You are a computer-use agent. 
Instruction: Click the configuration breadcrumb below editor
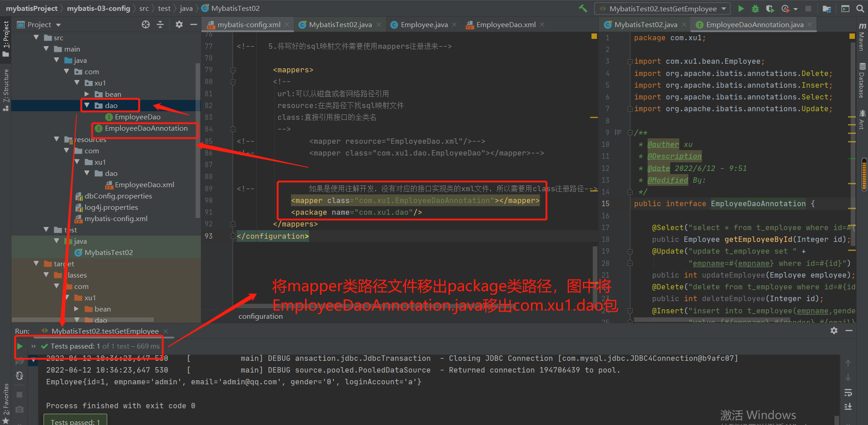[261, 316]
